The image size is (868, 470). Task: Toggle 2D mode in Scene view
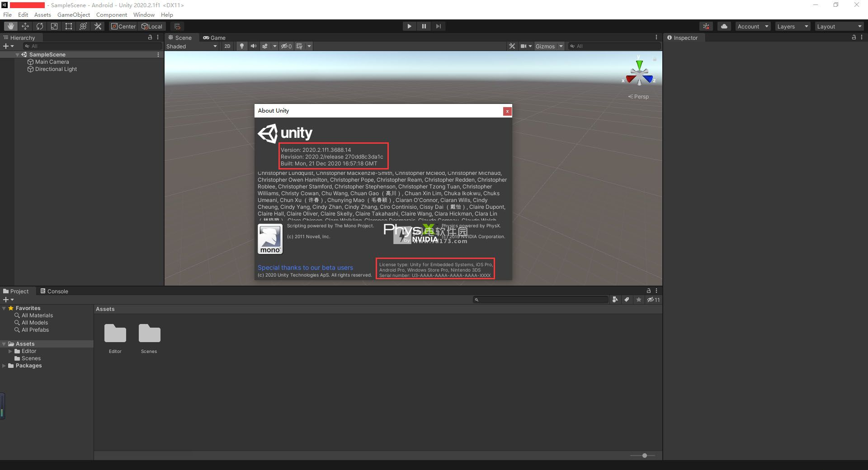pos(227,46)
